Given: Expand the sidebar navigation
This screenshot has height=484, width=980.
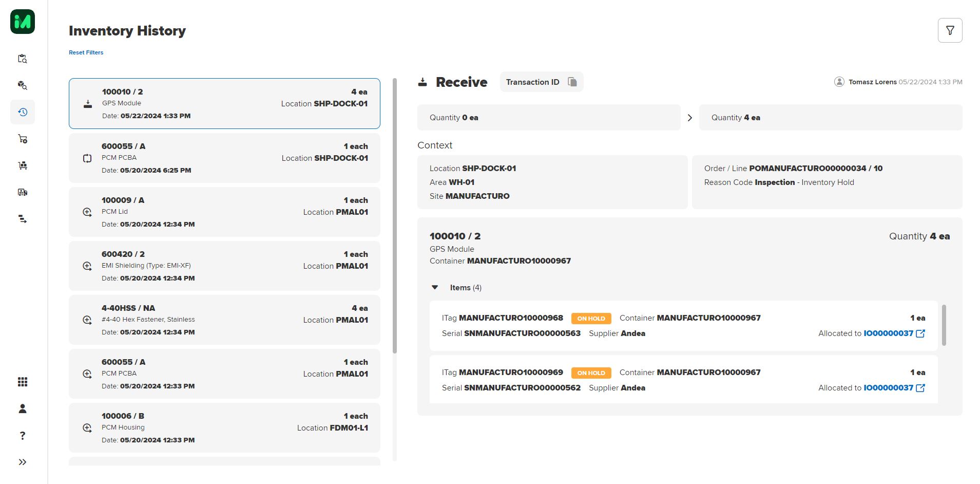Looking at the screenshot, I should (x=23, y=462).
